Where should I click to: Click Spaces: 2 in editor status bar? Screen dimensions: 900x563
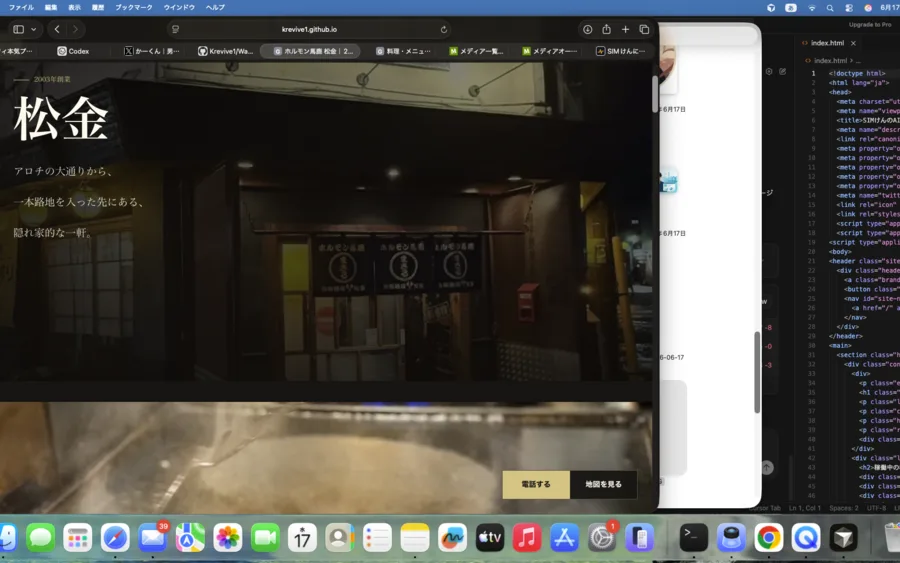844,508
